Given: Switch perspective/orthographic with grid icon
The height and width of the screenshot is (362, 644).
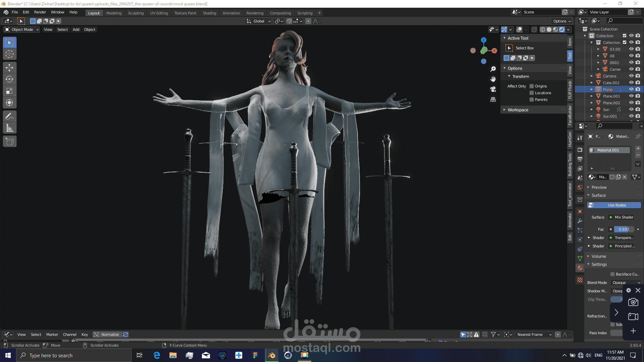Looking at the screenshot, I should pos(493,100).
